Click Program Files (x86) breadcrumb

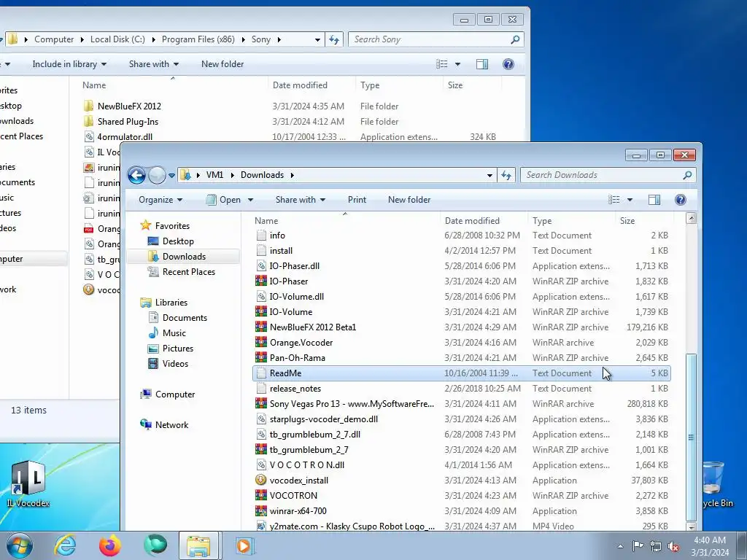click(198, 39)
